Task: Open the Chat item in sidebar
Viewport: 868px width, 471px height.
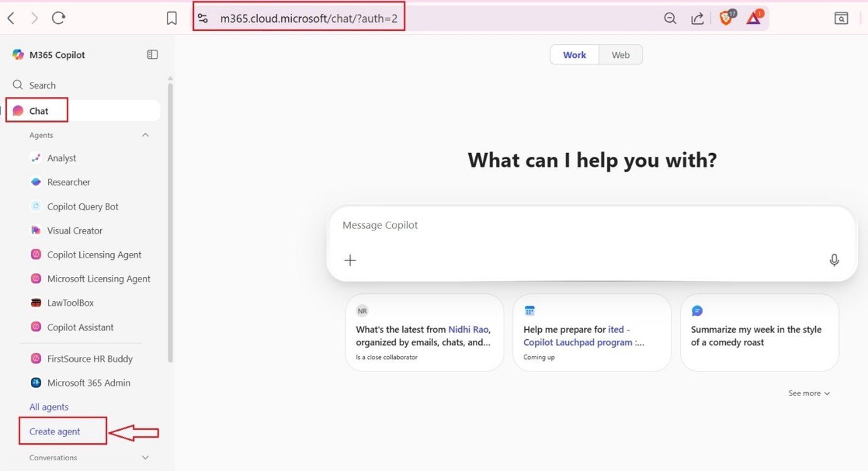Action: pos(83,111)
